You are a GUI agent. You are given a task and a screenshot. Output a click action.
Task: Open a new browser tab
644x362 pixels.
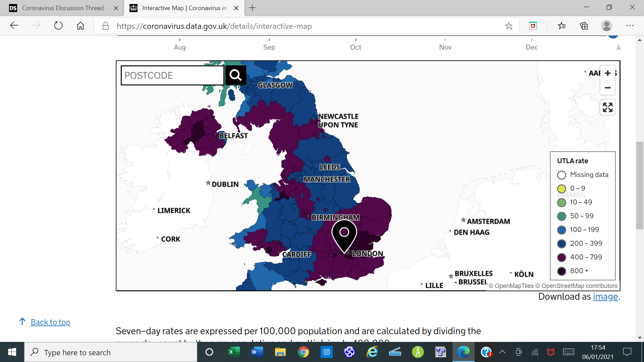[253, 8]
